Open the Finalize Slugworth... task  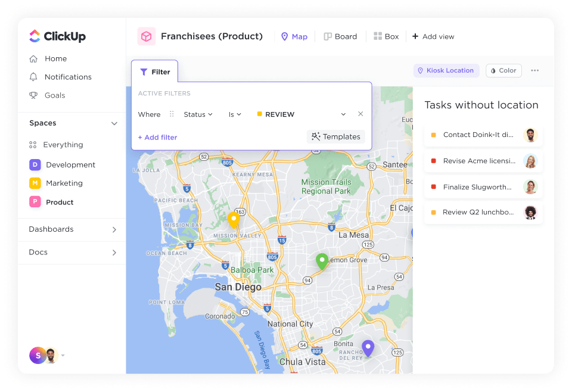click(x=483, y=187)
